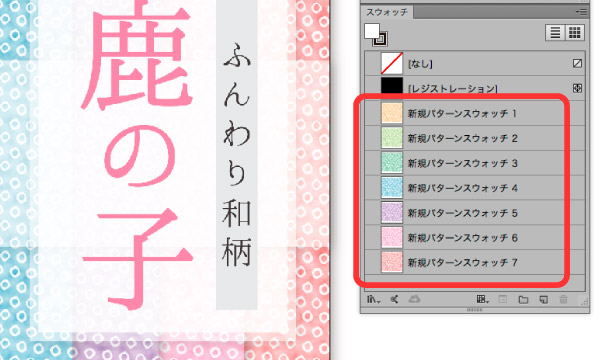Click the text 新規パターンスウォッチ 3
Screen dimensions: 600x360
tap(462, 163)
